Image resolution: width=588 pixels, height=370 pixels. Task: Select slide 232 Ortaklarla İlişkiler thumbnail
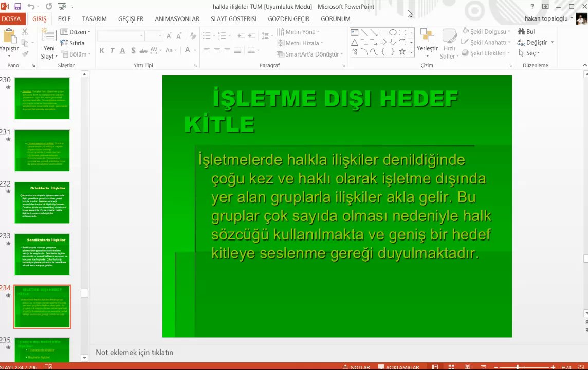click(42, 202)
